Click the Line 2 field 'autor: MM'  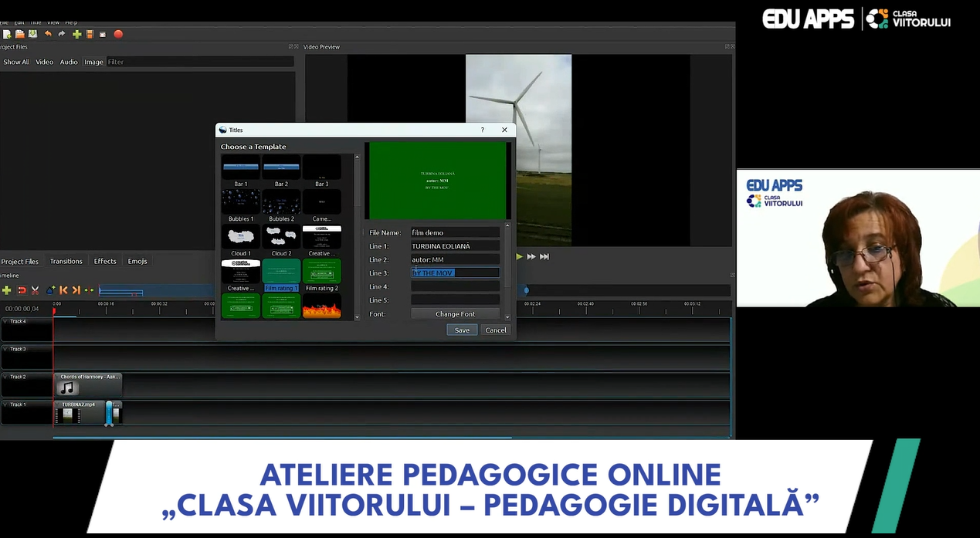pyautogui.click(x=456, y=259)
